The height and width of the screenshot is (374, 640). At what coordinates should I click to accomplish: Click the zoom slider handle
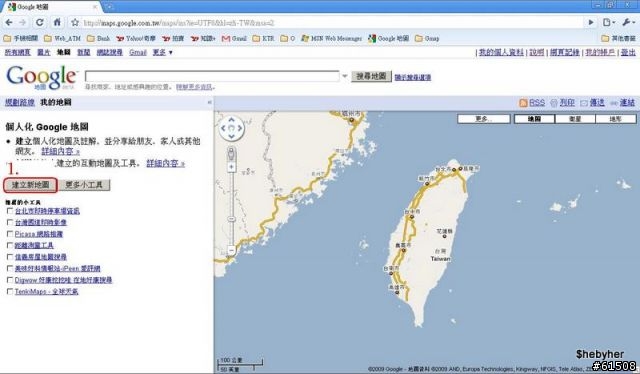pyautogui.click(x=231, y=219)
